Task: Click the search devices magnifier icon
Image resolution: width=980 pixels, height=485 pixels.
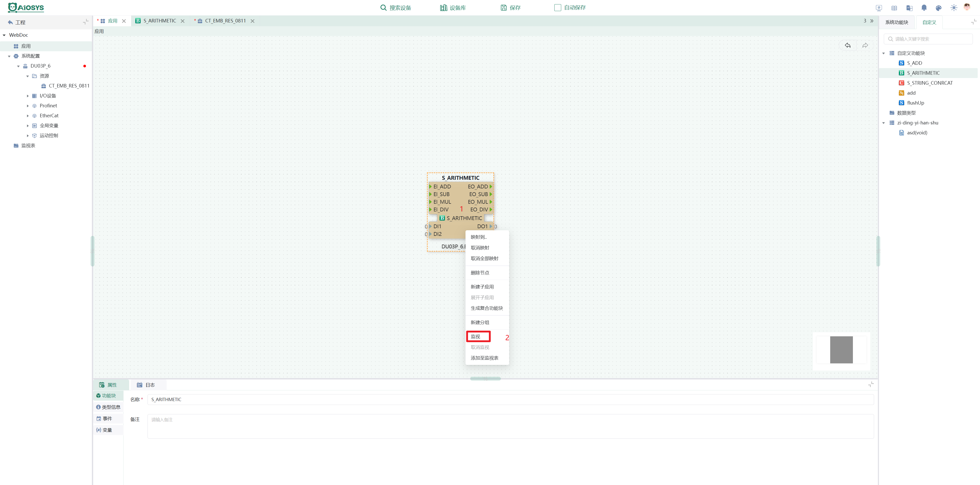Action: [383, 8]
